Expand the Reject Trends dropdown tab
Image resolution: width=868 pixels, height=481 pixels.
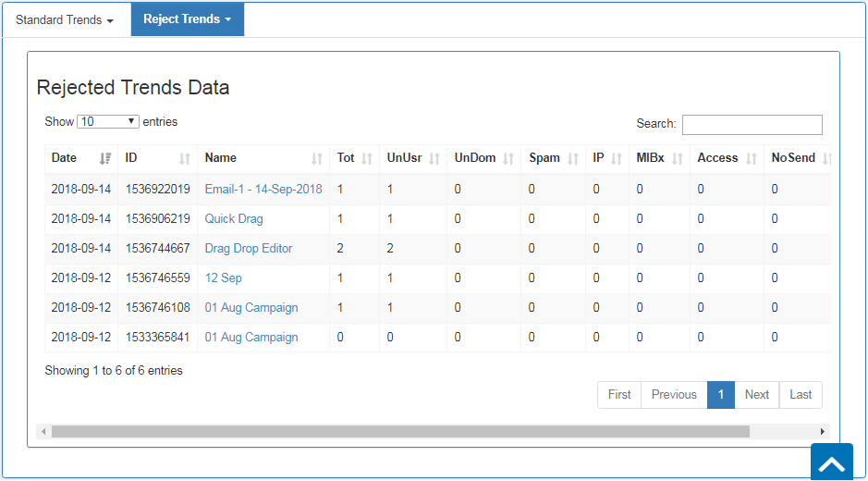pyautogui.click(x=187, y=19)
